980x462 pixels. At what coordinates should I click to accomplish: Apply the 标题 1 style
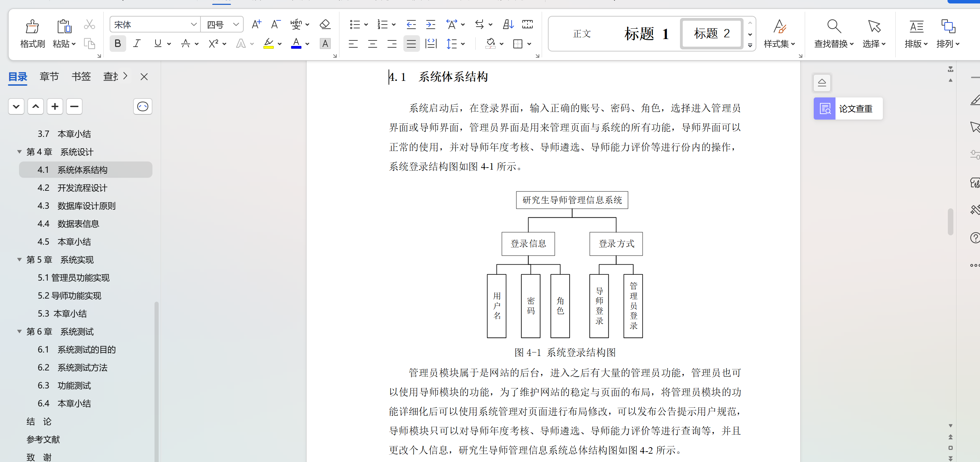[646, 34]
